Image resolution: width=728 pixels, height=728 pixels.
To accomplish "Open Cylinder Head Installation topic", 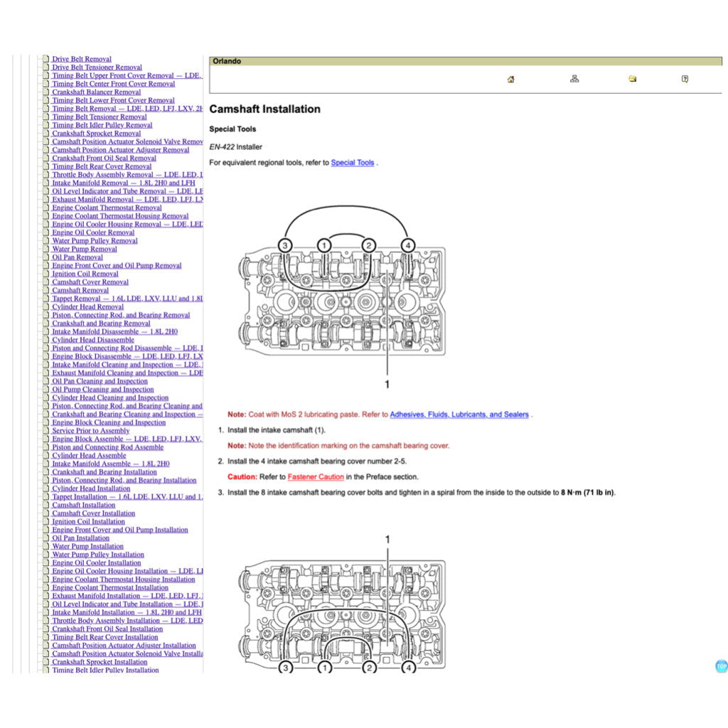I will [91, 488].
